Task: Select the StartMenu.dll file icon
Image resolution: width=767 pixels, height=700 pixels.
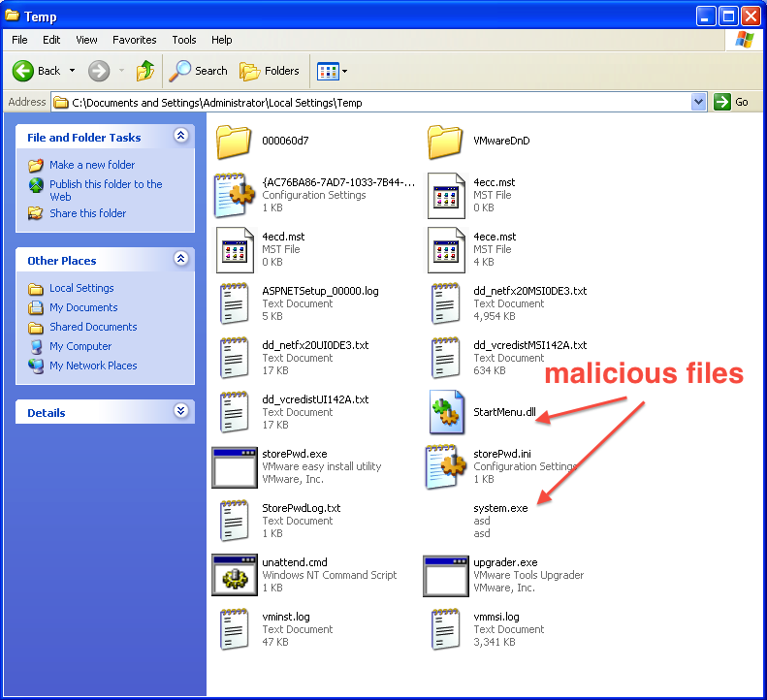Action: [446, 412]
